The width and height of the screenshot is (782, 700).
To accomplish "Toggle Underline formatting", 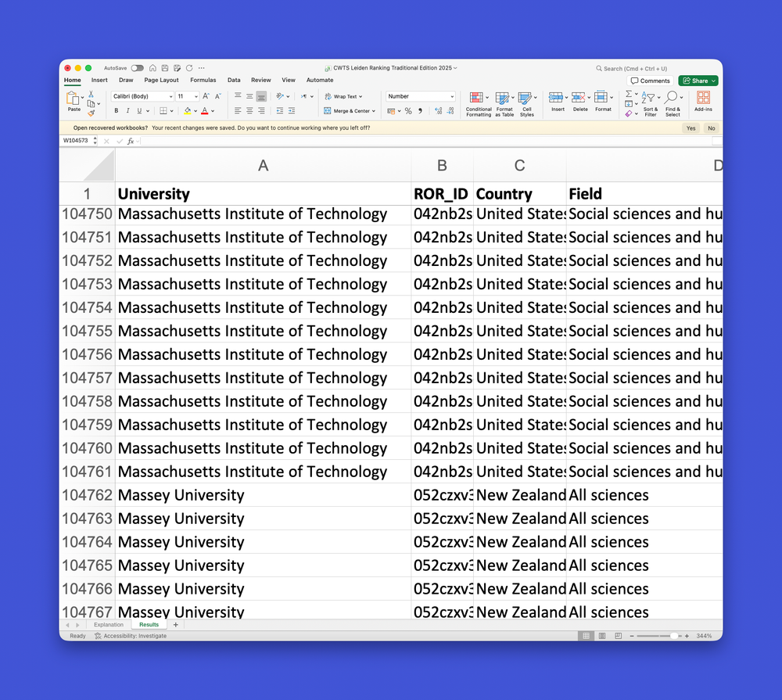I will pos(139,111).
